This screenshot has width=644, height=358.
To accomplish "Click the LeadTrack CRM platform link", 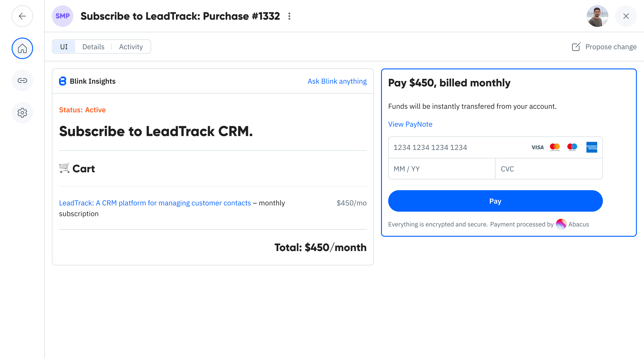I will click(155, 203).
